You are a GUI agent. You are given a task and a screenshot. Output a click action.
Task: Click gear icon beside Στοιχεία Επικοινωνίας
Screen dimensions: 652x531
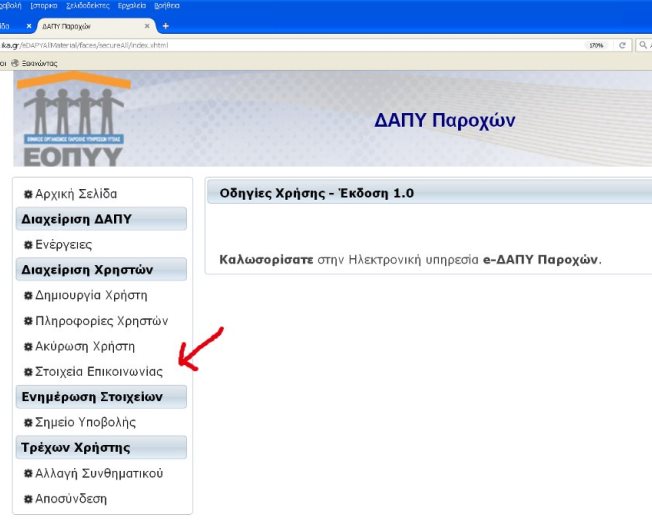(x=28, y=372)
